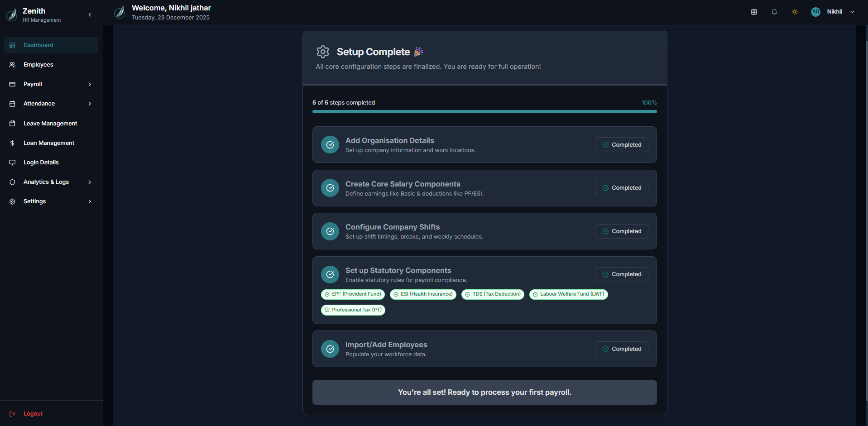Expand the Settings submenu chevron
868x426 pixels.
coord(90,201)
